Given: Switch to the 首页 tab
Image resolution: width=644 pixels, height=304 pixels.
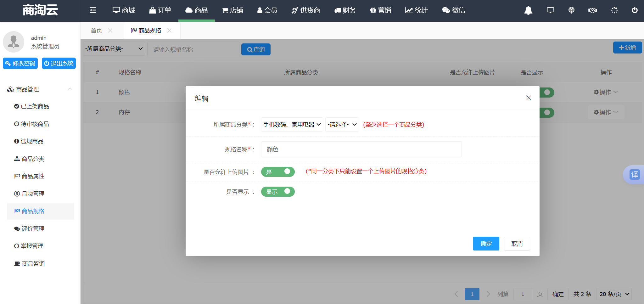Looking at the screenshot, I should (x=96, y=31).
